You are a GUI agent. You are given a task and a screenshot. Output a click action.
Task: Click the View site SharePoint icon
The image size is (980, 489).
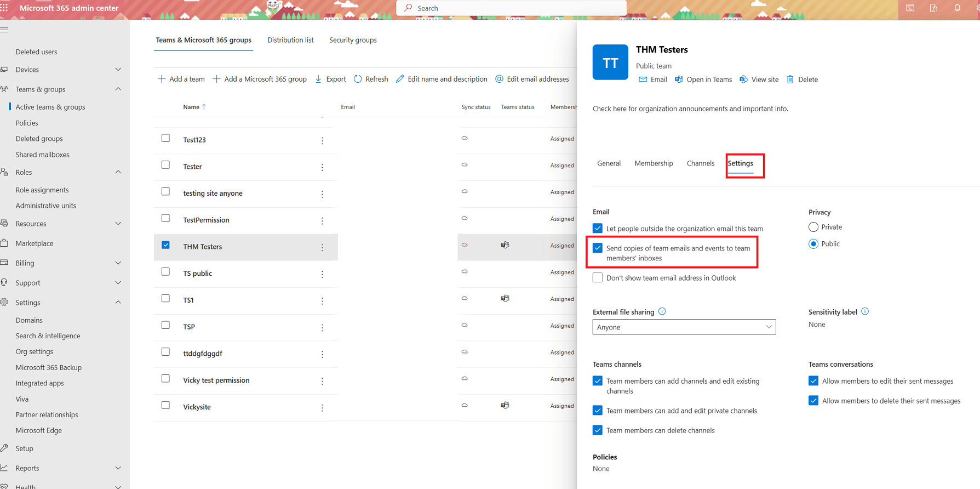743,79
